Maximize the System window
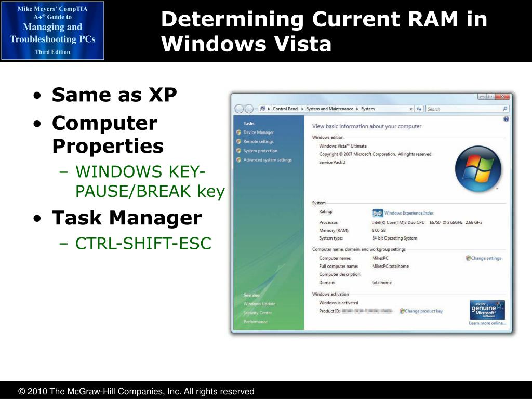Screen dimensions: 532x399 [490, 97]
